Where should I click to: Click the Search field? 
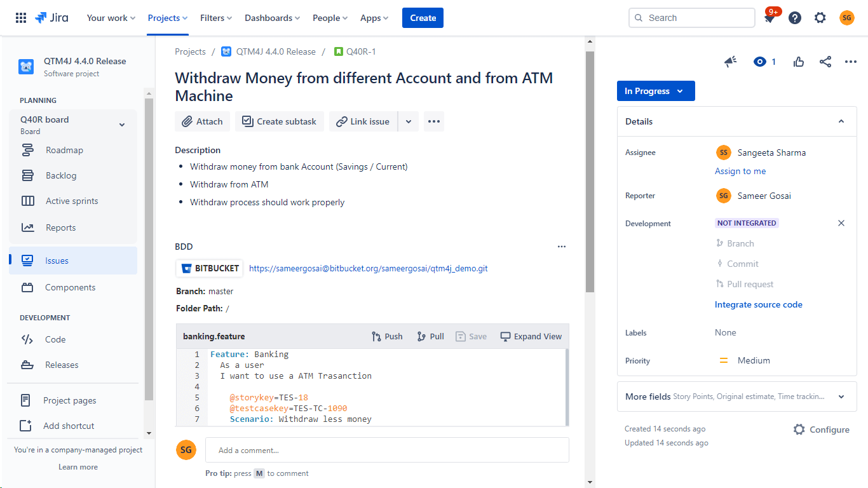pos(692,18)
